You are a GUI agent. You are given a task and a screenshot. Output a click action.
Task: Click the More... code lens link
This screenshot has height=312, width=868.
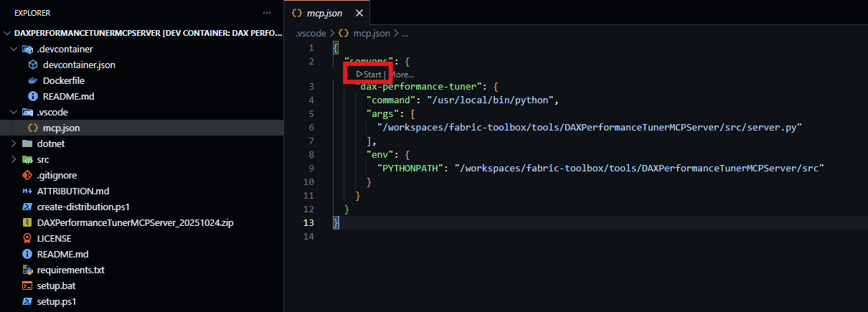[x=402, y=74]
